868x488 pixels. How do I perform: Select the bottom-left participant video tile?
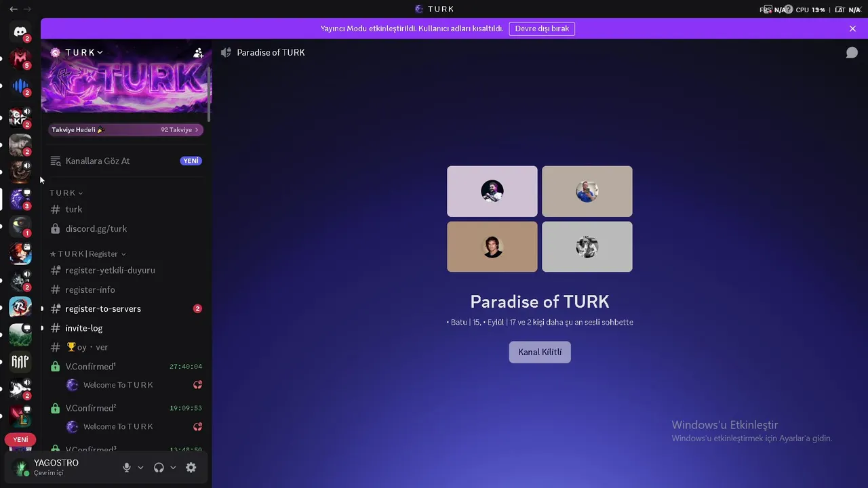(492, 247)
